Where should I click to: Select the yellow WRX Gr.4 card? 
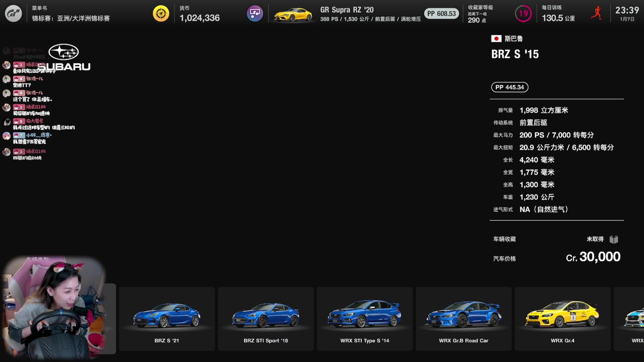tap(562, 319)
